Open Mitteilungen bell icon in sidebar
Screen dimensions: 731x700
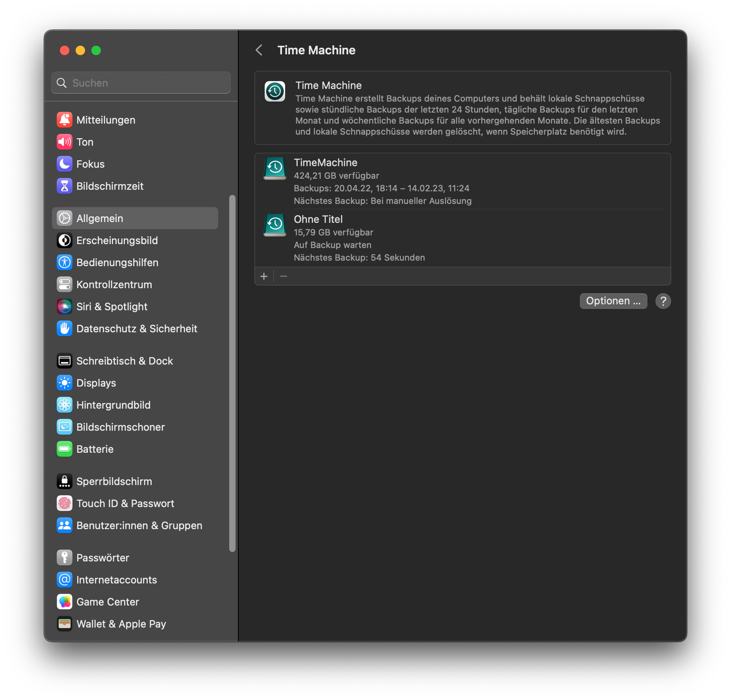(65, 120)
